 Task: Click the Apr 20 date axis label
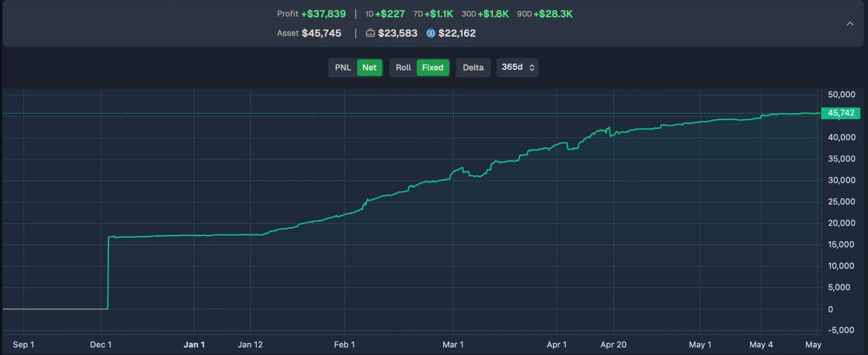coord(613,345)
